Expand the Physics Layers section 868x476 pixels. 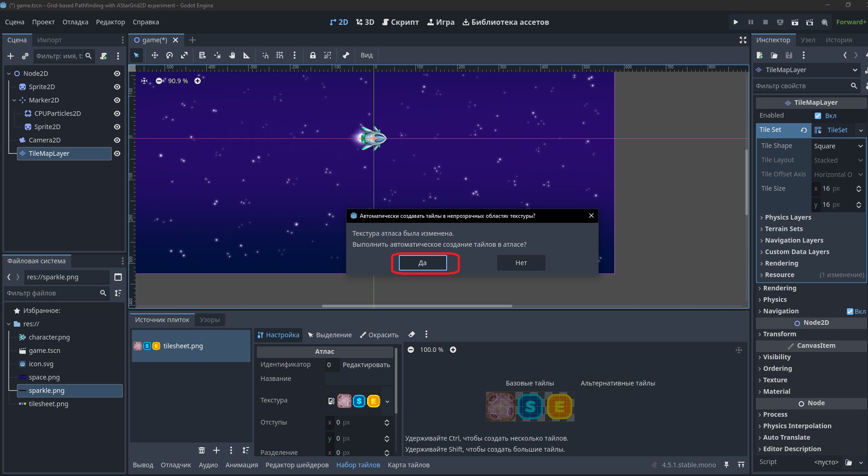click(788, 217)
